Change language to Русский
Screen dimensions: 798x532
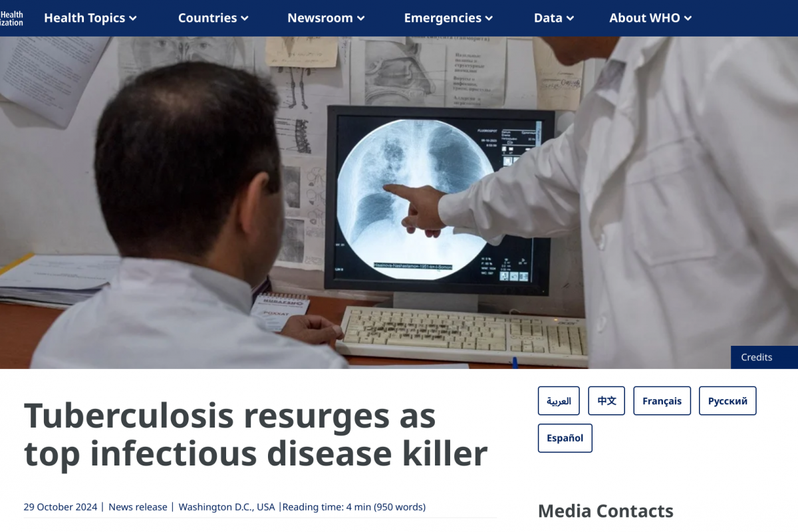click(727, 401)
